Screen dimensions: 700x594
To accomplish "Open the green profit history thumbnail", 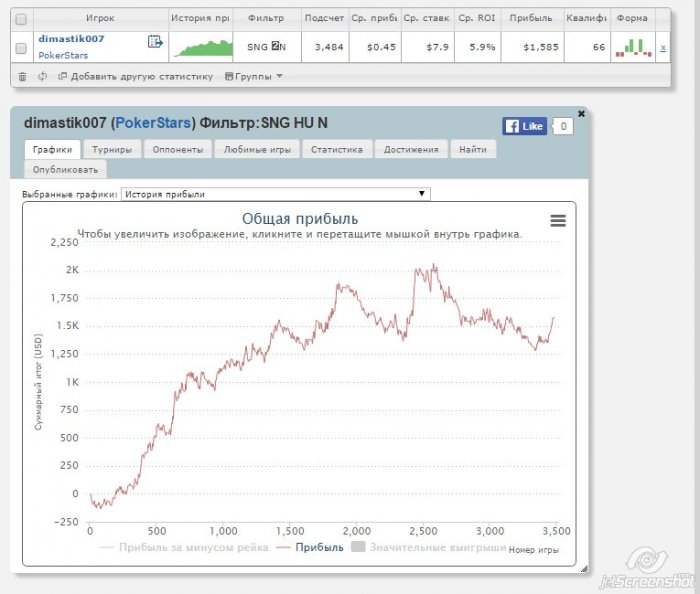I will (x=204, y=48).
